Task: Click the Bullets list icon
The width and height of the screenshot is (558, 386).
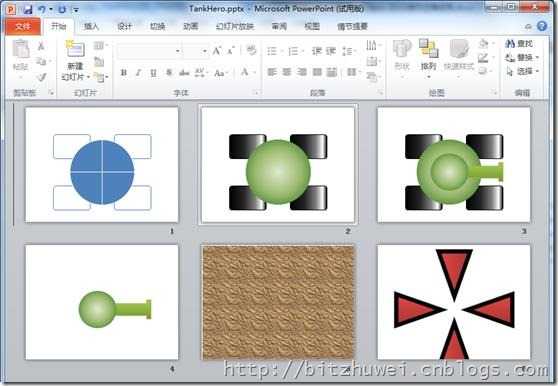Action: (x=272, y=51)
